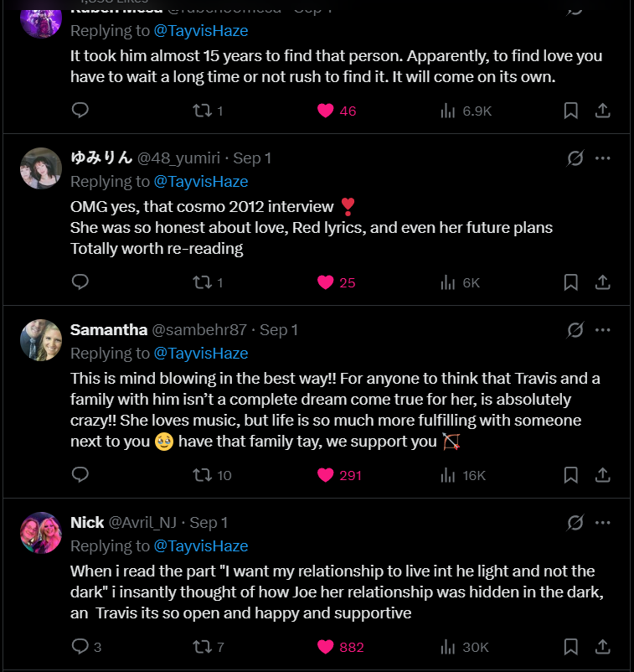Viewport: 634px width, 672px height.
Task: View analytics on Nick's 30K views
Action: [448, 646]
